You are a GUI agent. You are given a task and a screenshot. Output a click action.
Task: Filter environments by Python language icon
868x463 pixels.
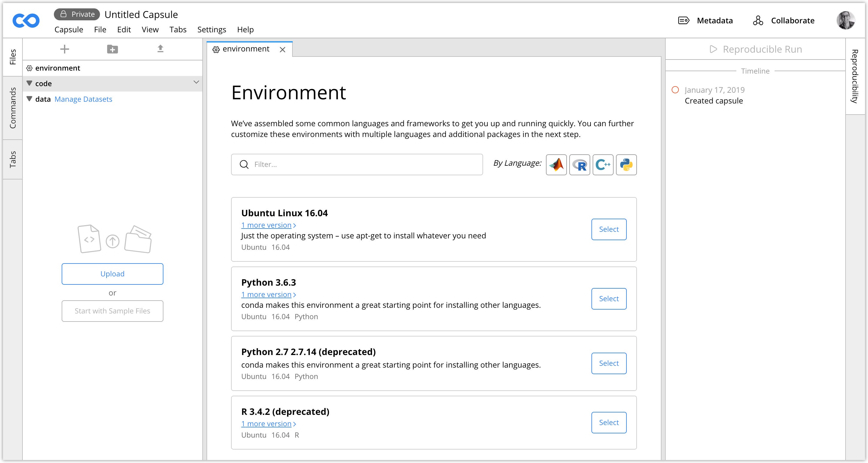627,165
